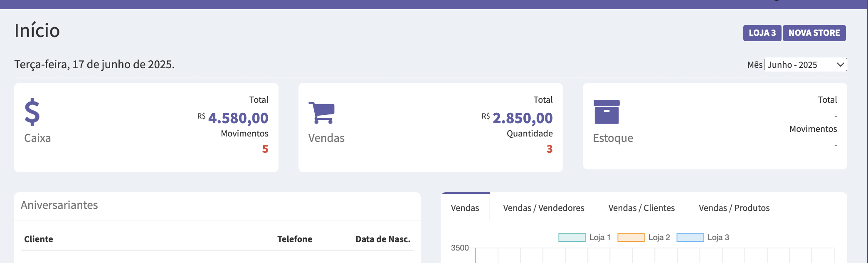
Task: Open the Mês dropdown selector
Action: click(805, 65)
